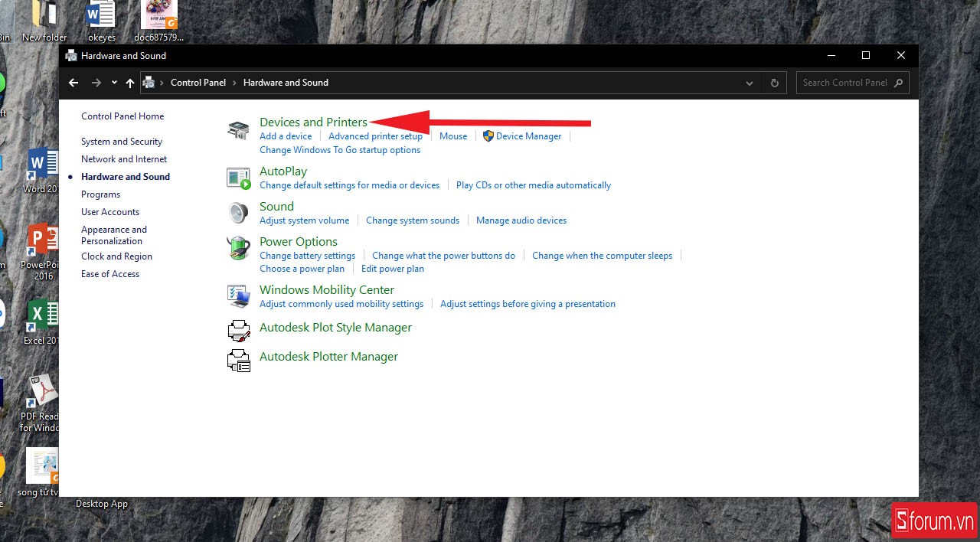Open the Recent locations dropdown arrow

(x=114, y=83)
